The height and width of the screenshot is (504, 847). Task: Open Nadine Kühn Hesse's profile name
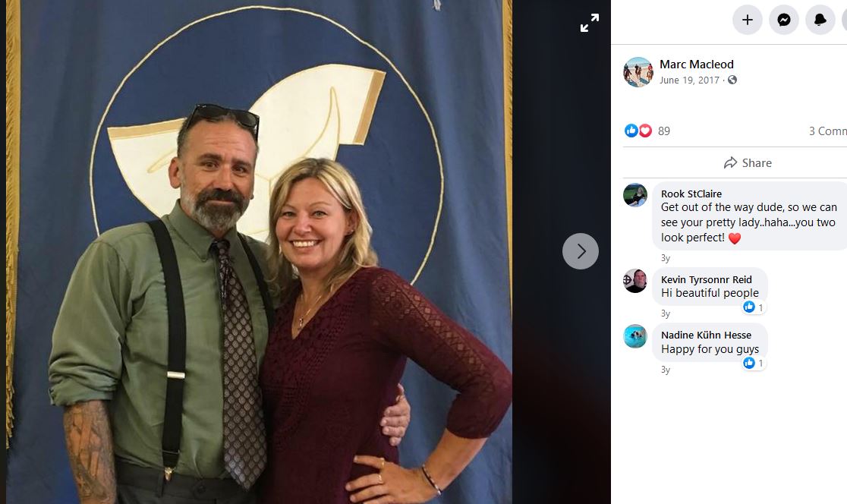click(706, 335)
